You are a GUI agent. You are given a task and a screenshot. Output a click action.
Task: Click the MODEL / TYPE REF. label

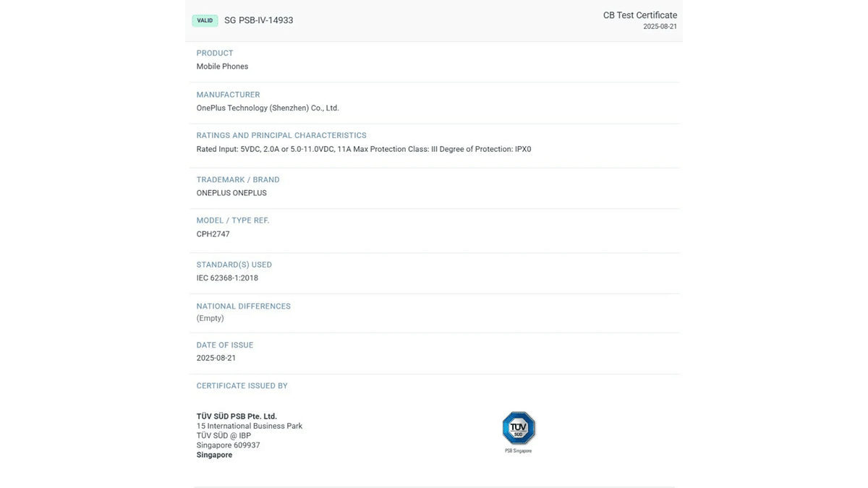[x=233, y=221]
